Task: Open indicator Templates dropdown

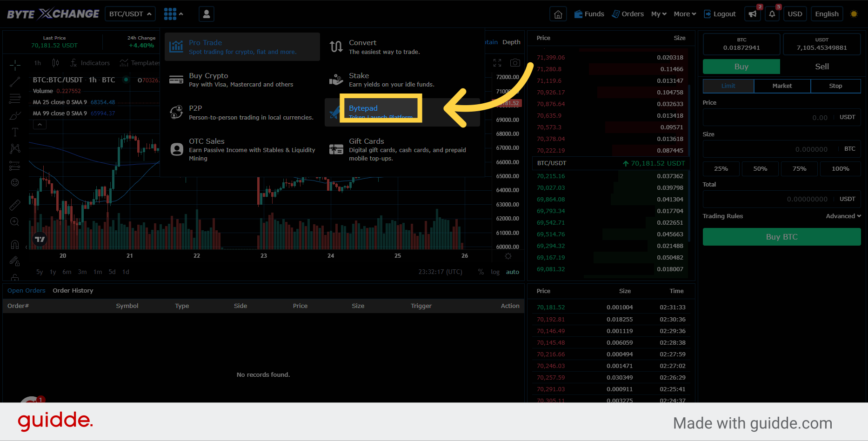Action: click(x=140, y=63)
